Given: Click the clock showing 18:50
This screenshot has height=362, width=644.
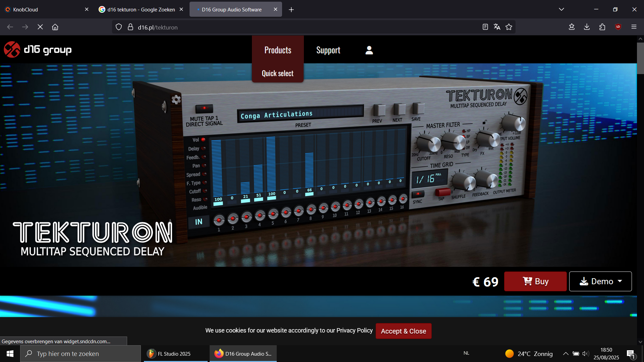Looking at the screenshot, I should pyautogui.click(x=606, y=350).
